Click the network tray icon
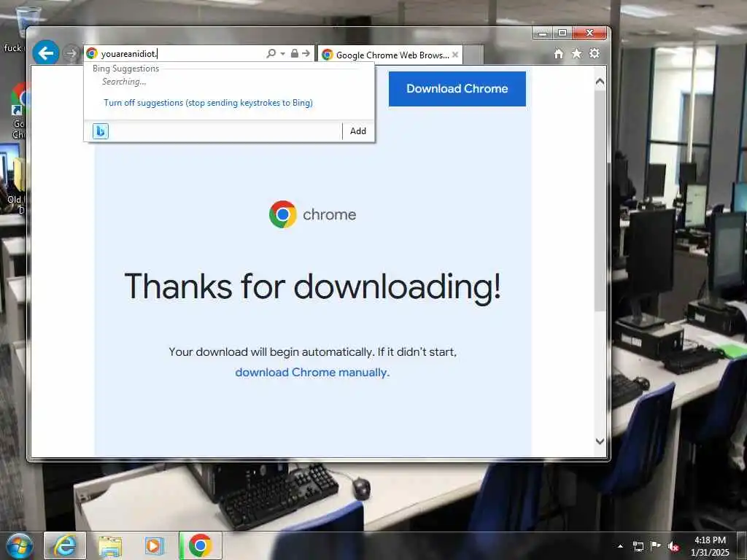 pos(638,546)
